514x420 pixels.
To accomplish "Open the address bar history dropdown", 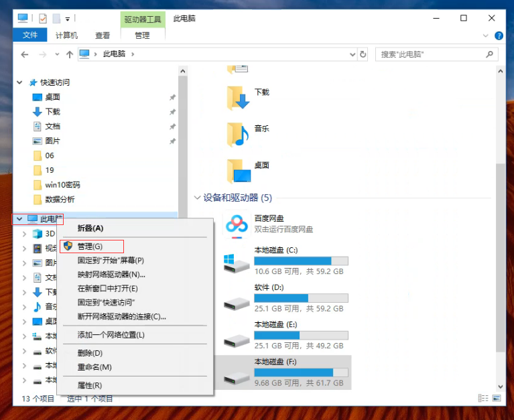I will [352, 54].
